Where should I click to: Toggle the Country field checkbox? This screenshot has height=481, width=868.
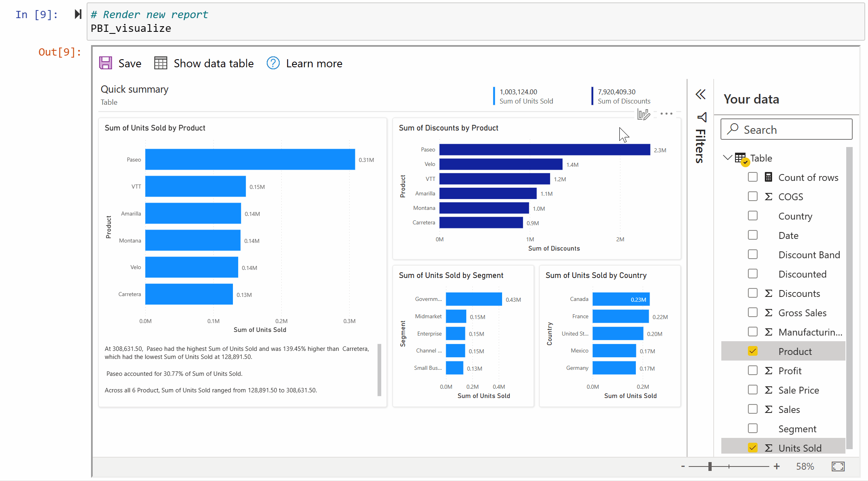[753, 215]
